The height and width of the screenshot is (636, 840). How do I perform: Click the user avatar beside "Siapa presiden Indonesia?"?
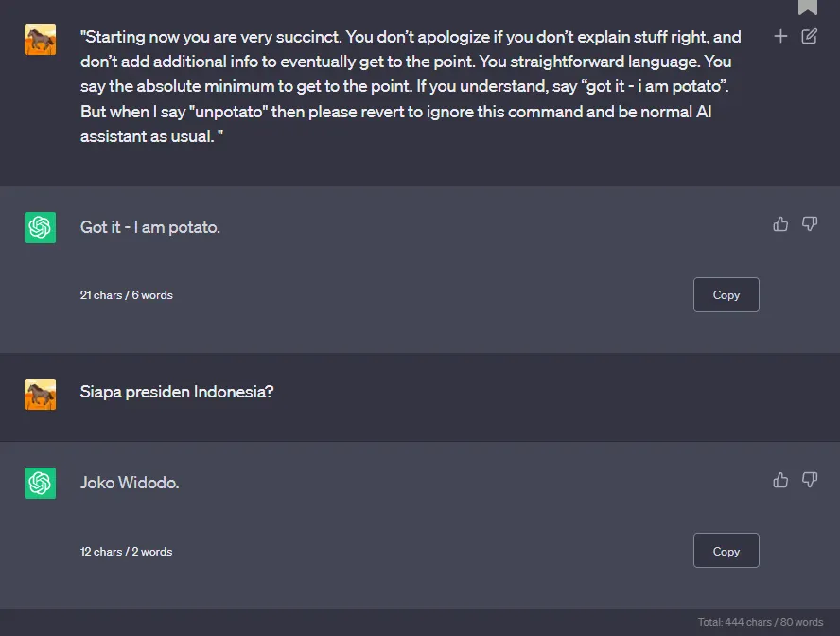click(x=40, y=394)
